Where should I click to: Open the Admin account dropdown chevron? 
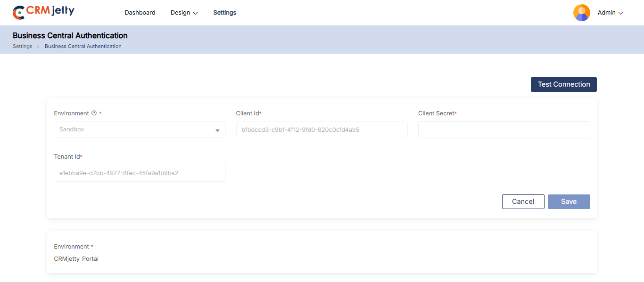click(x=621, y=13)
